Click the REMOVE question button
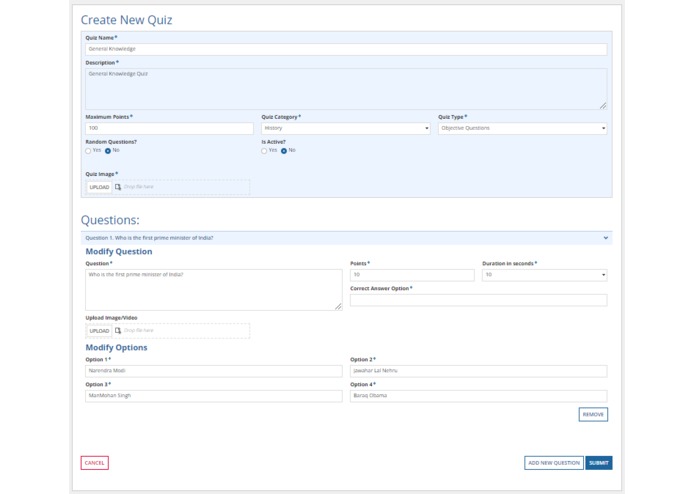This screenshot has height=494, width=695. point(593,414)
